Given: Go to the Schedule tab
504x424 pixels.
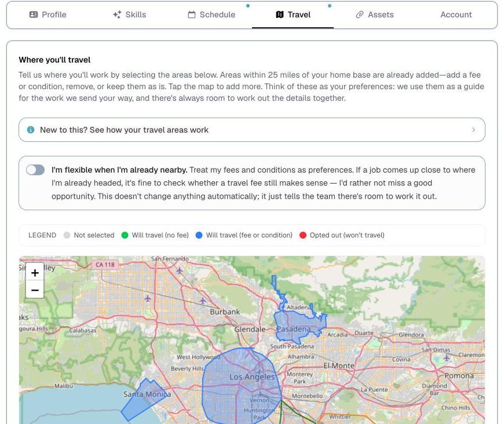Looking at the screenshot, I should click(x=211, y=14).
